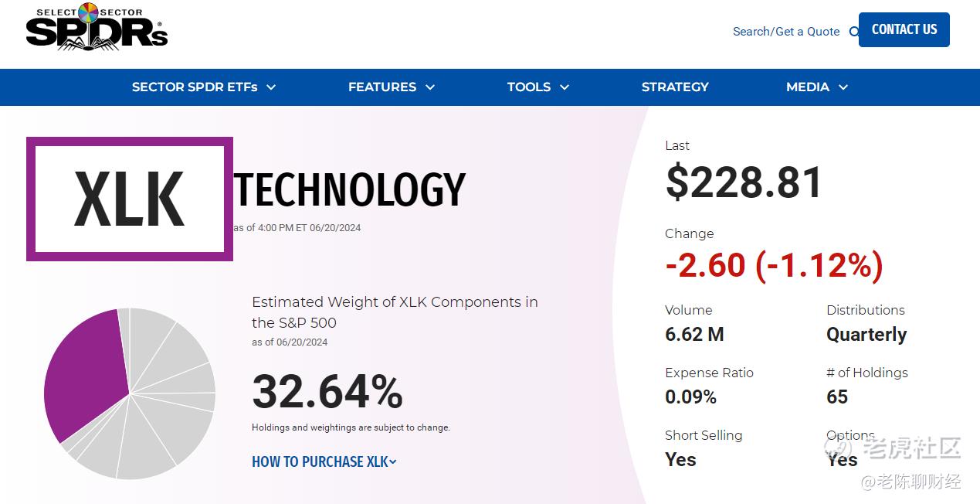The image size is (980, 504).
Task: Click the red -2.60 (-1.12%) change value
Action: click(x=774, y=266)
